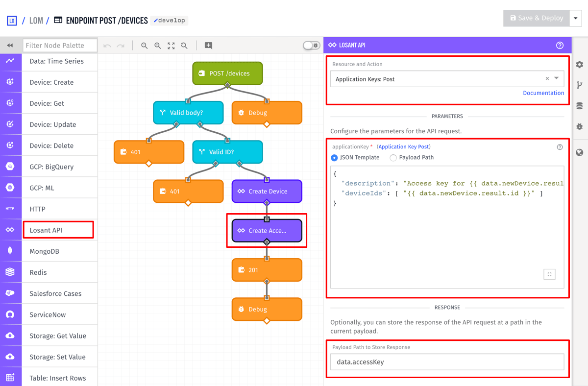Select the Valid body? conditional node
This screenshot has height=386, width=588.
point(188,113)
